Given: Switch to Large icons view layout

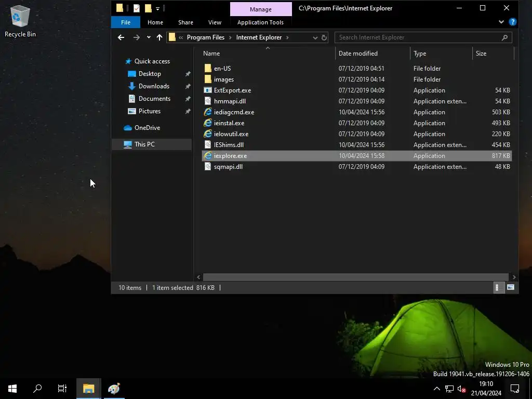Looking at the screenshot, I should coord(510,288).
